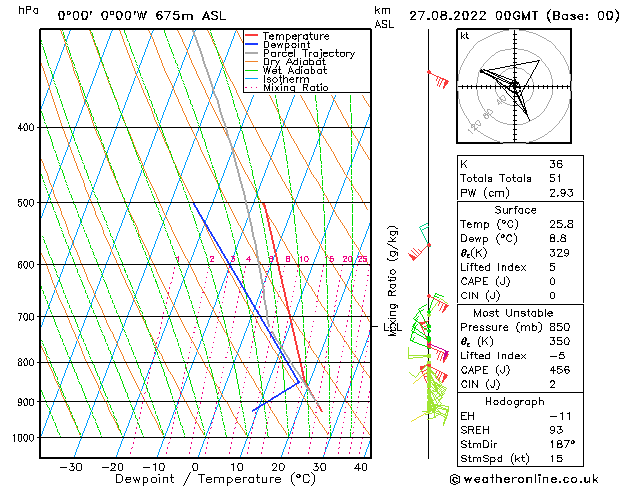Click the StmDir value 187°
This screenshot has width=629, height=486.
562,444
